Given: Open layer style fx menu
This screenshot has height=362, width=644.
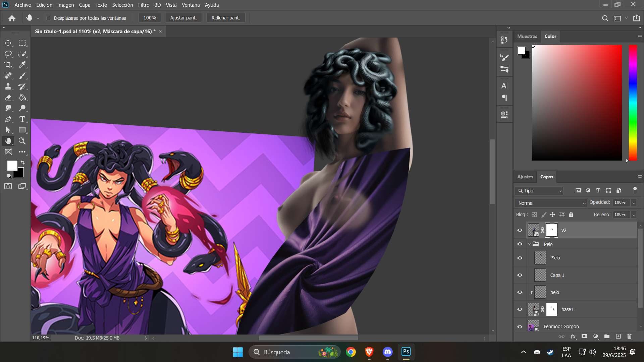Looking at the screenshot, I should (573, 336).
